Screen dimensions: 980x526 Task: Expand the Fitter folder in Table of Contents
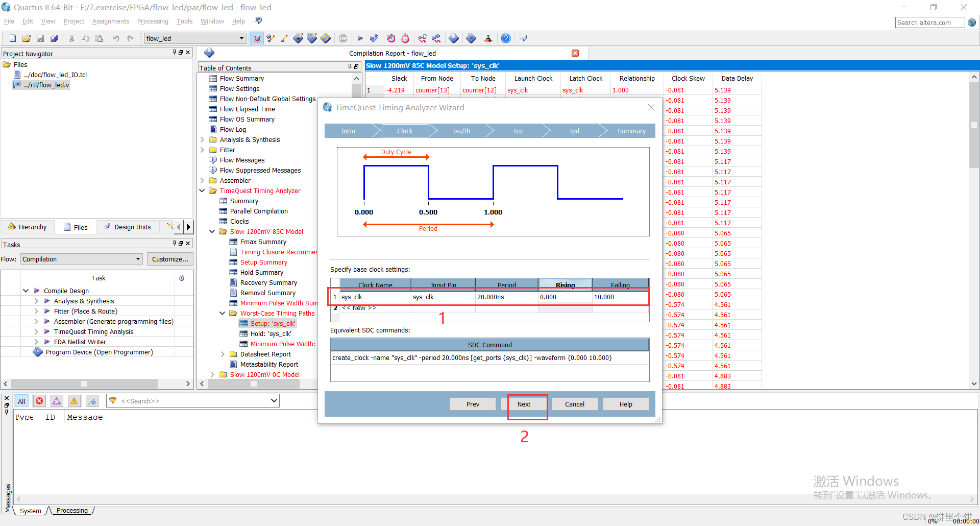click(x=202, y=150)
